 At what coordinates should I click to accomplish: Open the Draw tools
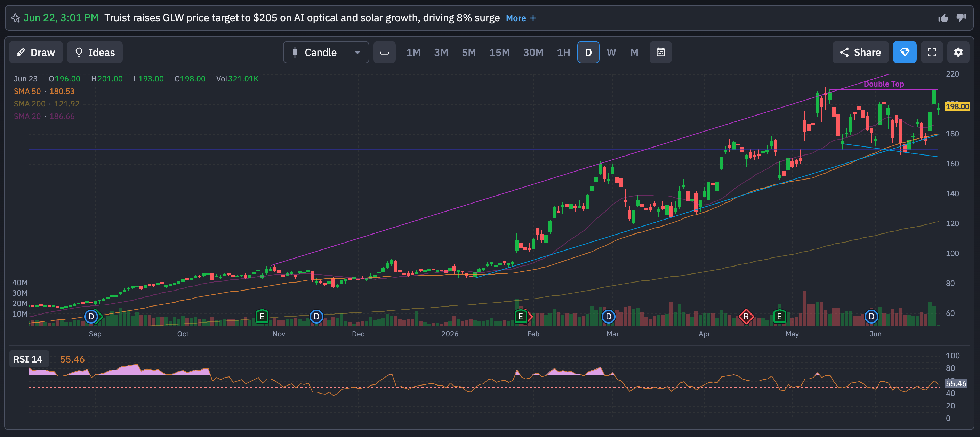(x=36, y=52)
